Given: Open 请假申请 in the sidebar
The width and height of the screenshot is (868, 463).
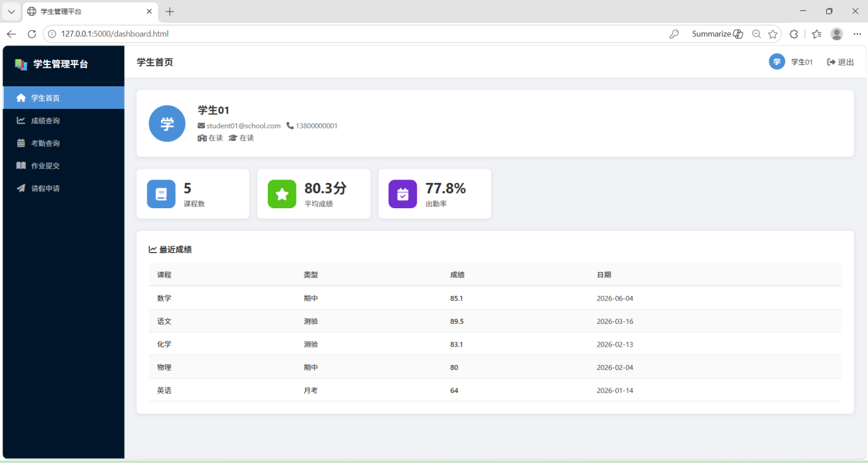Looking at the screenshot, I should click(64, 188).
